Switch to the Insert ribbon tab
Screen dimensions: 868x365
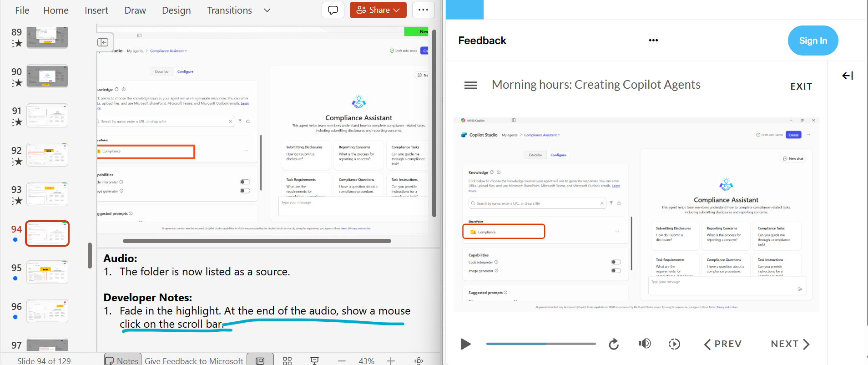[96, 10]
